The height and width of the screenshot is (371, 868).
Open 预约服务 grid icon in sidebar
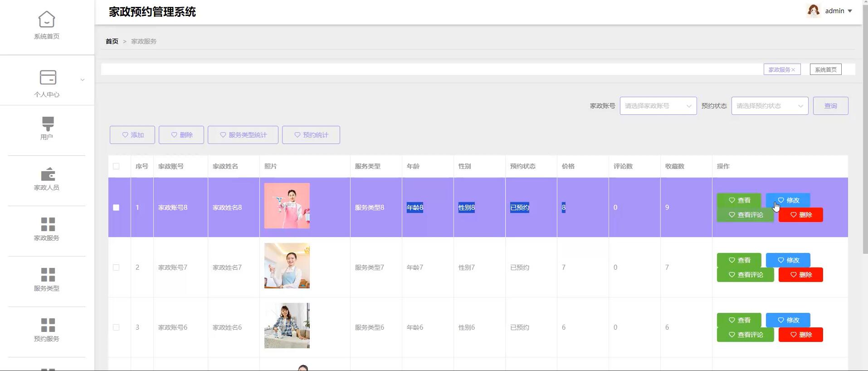click(x=48, y=325)
